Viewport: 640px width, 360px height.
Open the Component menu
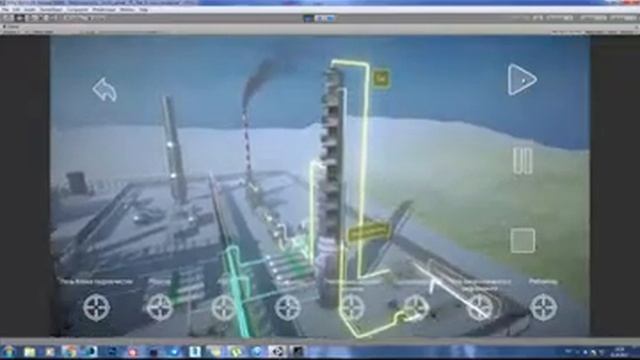[x=78, y=9]
